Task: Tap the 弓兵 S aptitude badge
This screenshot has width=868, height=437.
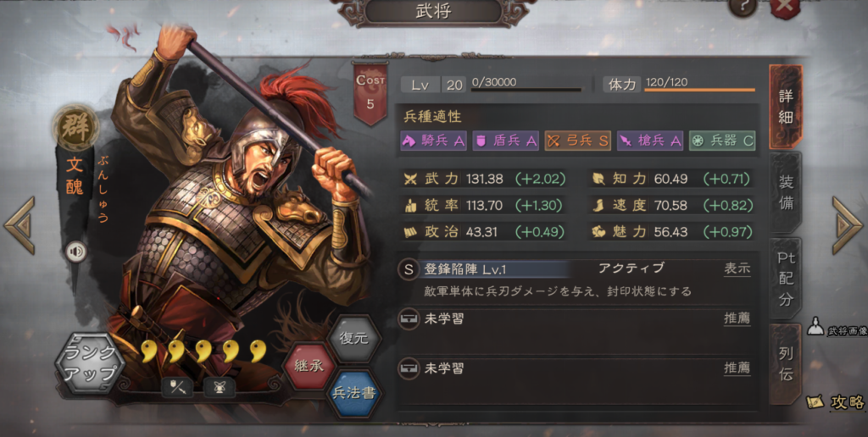Action: click(x=577, y=141)
